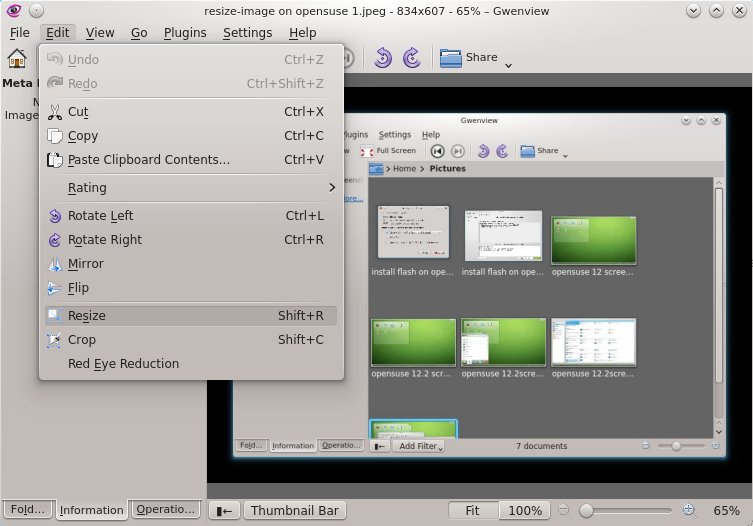
Task: Open the File menu
Action: 20,33
